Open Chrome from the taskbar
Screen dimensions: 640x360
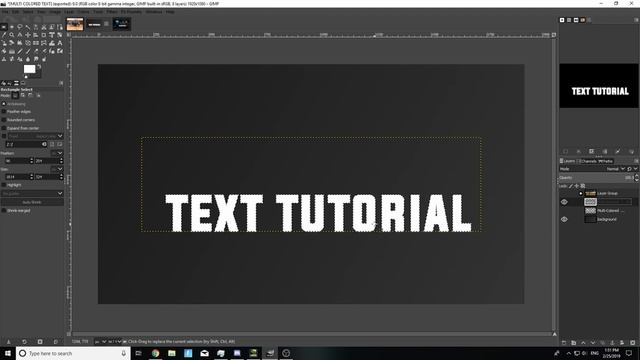pyautogui.click(x=155, y=353)
